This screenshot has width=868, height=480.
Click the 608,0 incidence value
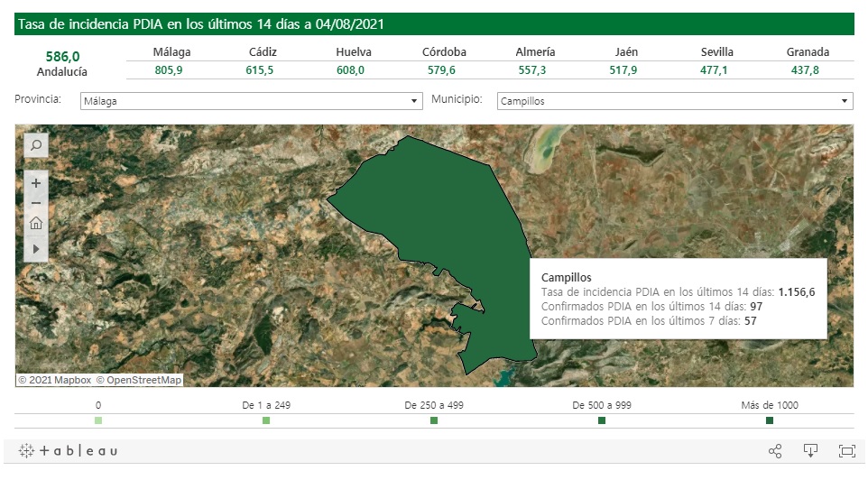point(350,70)
